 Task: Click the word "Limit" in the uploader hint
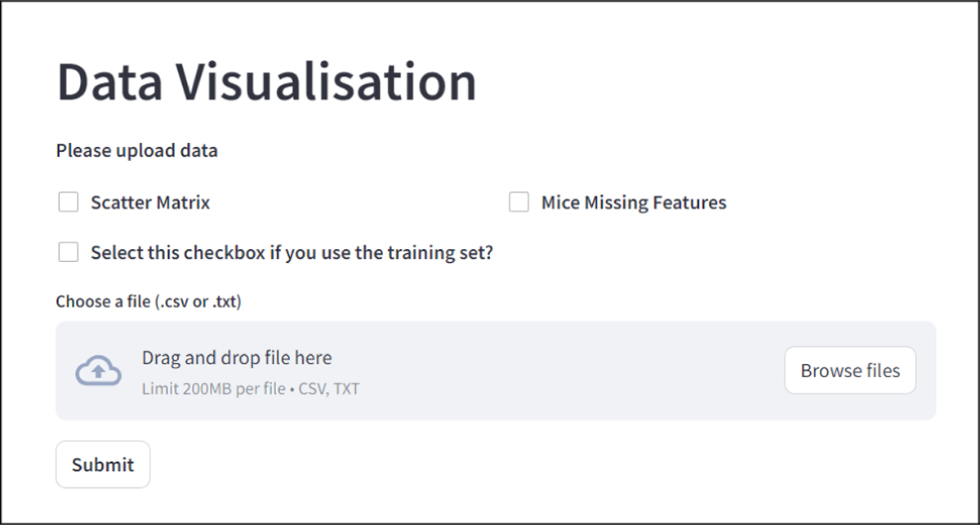[x=159, y=389]
